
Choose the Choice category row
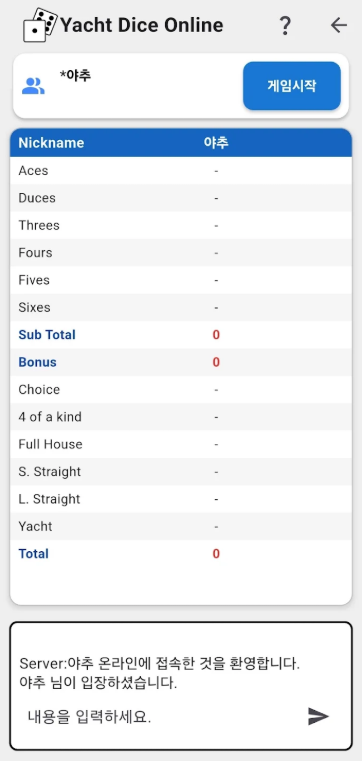coord(181,390)
